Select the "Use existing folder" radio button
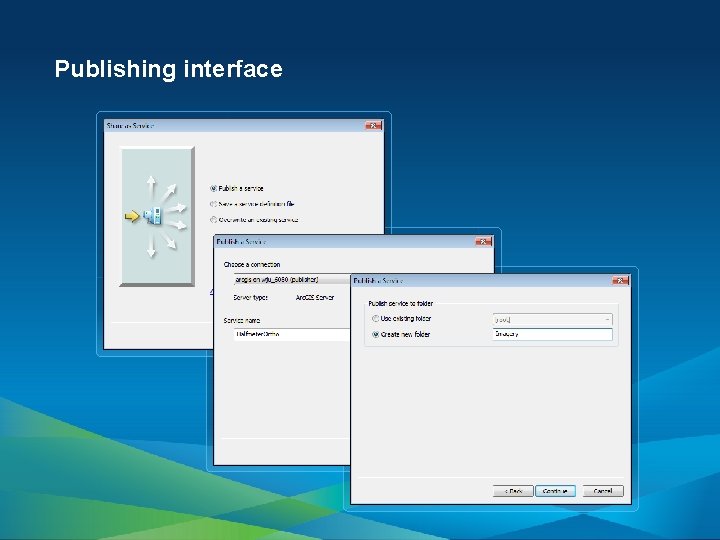The image size is (720, 540). [376, 318]
